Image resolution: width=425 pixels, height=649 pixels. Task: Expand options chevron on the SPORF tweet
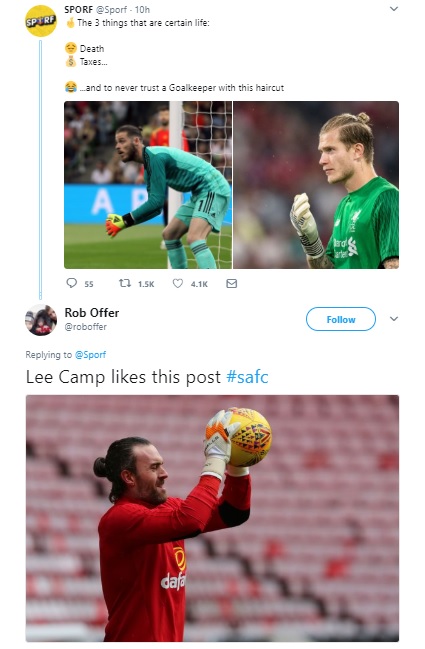click(x=394, y=9)
